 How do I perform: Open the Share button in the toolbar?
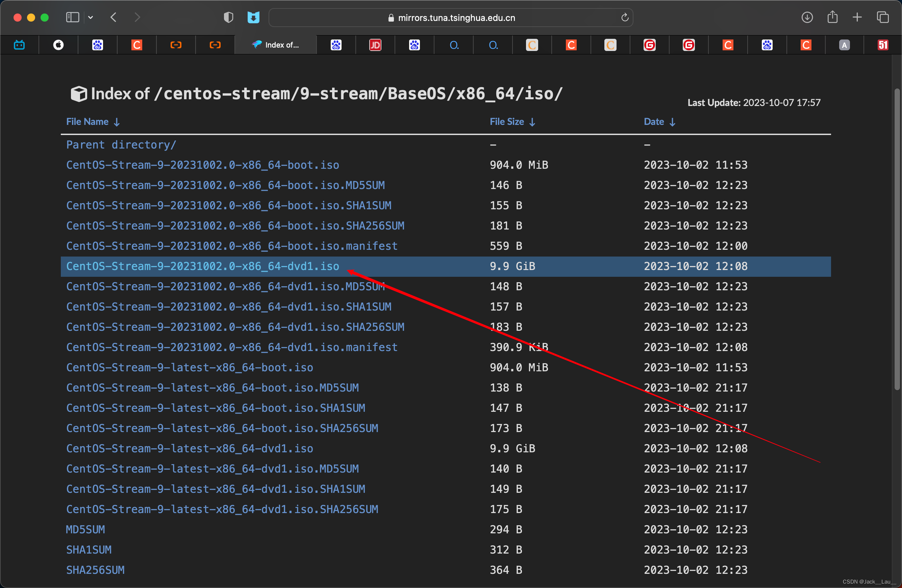coord(832,17)
